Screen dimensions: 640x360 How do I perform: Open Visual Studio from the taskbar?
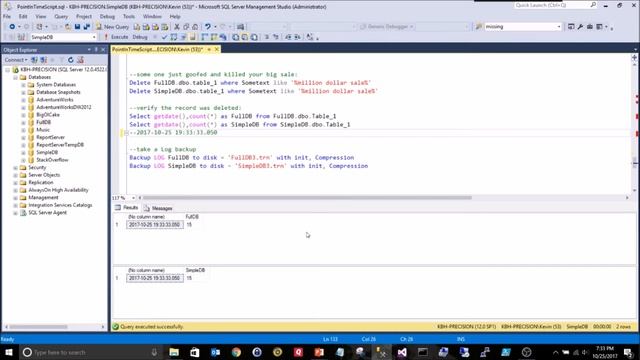(402, 352)
